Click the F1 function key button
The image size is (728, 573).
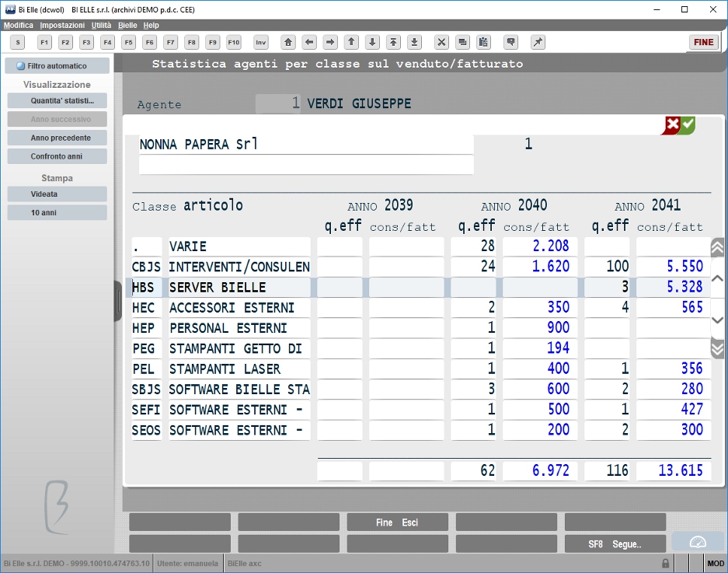coord(44,42)
